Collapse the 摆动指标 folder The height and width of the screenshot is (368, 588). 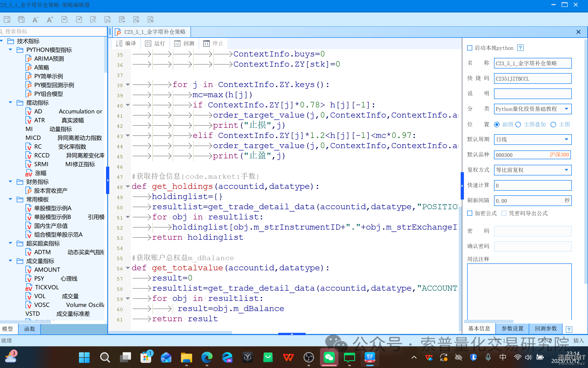pos(10,103)
